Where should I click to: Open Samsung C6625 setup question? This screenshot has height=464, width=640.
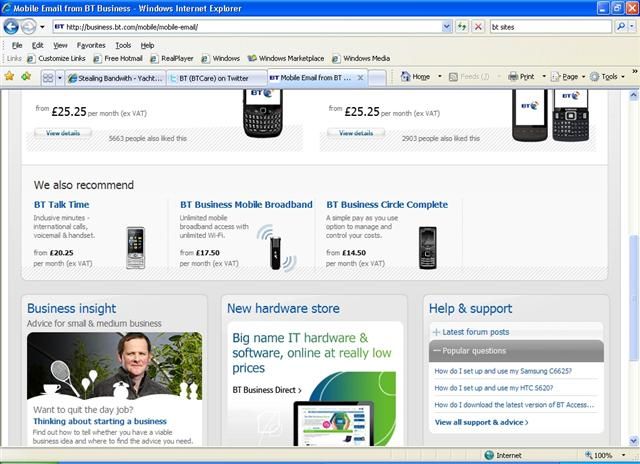[x=503, y=371]
